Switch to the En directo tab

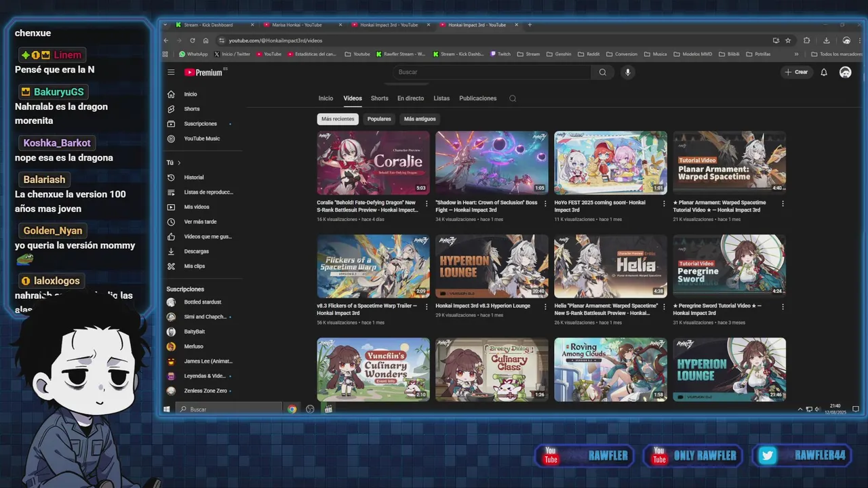click(410, 98)
